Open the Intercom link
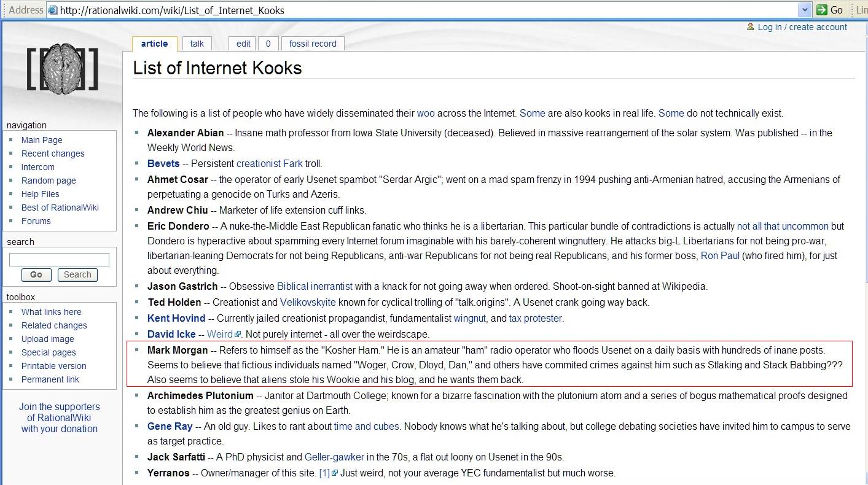Image resolution: width=868 pixels, height=485 pixels. tap(38, 167)
